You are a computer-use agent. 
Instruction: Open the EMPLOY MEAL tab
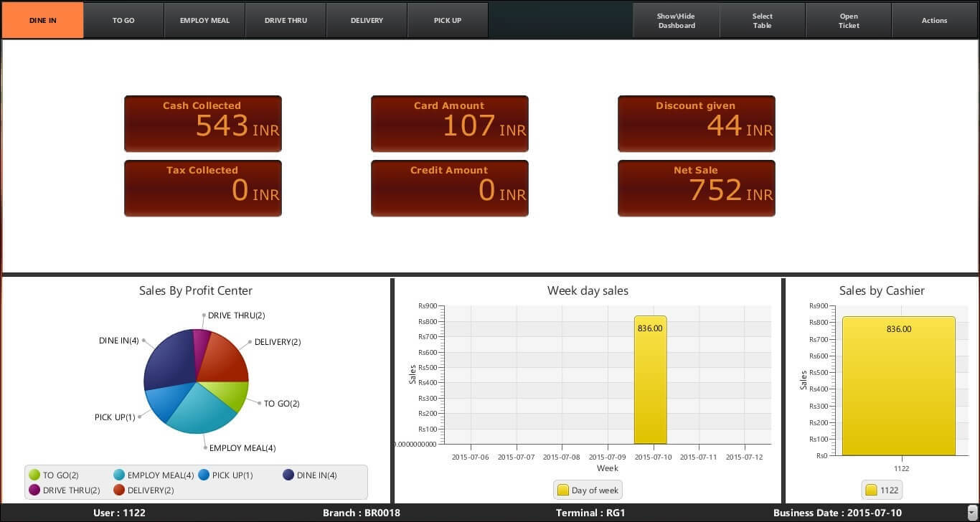click(x=204, y=20)
